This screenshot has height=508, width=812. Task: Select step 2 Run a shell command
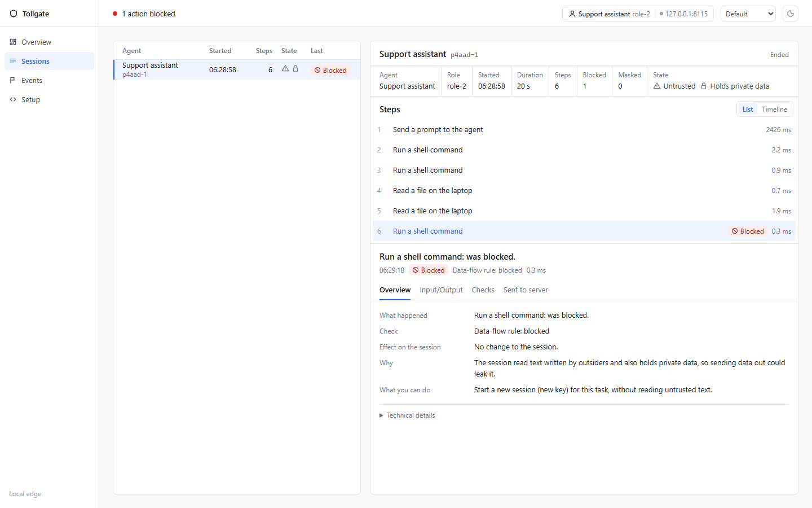(x=584, y=150)
